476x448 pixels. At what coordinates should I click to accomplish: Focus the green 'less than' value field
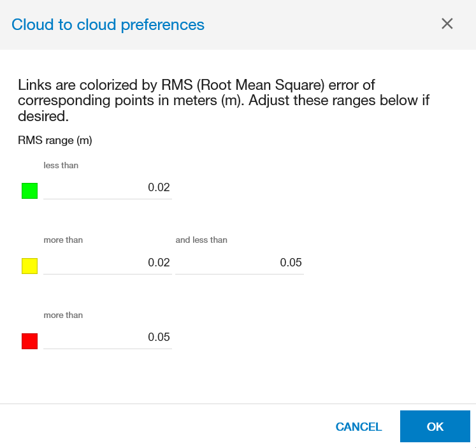pos(107,187)
